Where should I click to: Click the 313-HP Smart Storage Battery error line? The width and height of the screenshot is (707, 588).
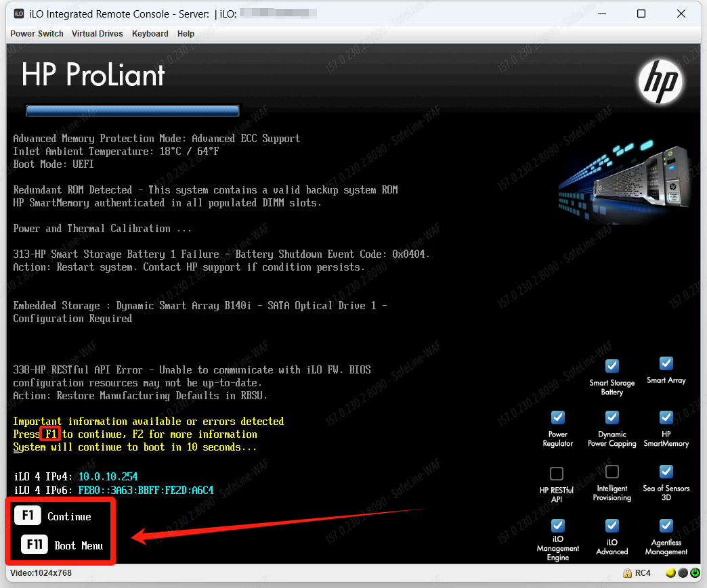pyautogui.click(x=221, y=254)
